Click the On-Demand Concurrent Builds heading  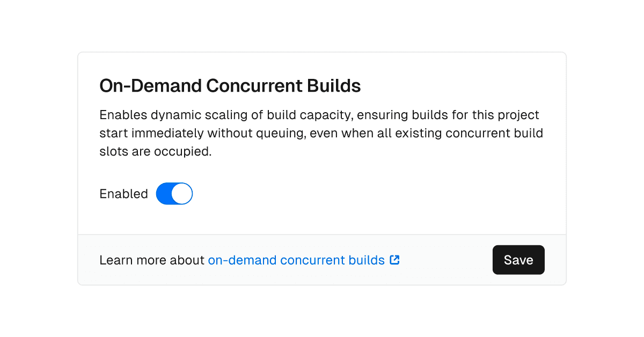(x=230, y=86)
